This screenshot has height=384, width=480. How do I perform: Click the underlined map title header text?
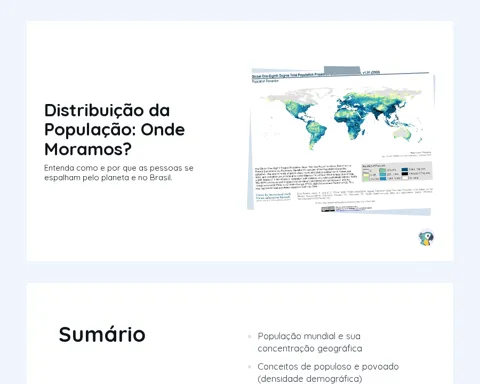(288, 76)
